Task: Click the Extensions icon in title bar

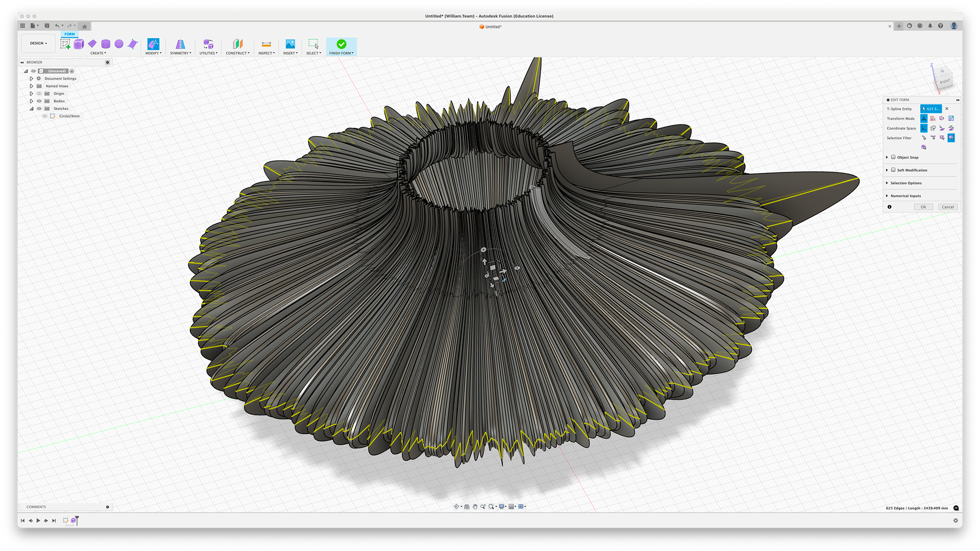Action: coord(910,26)
